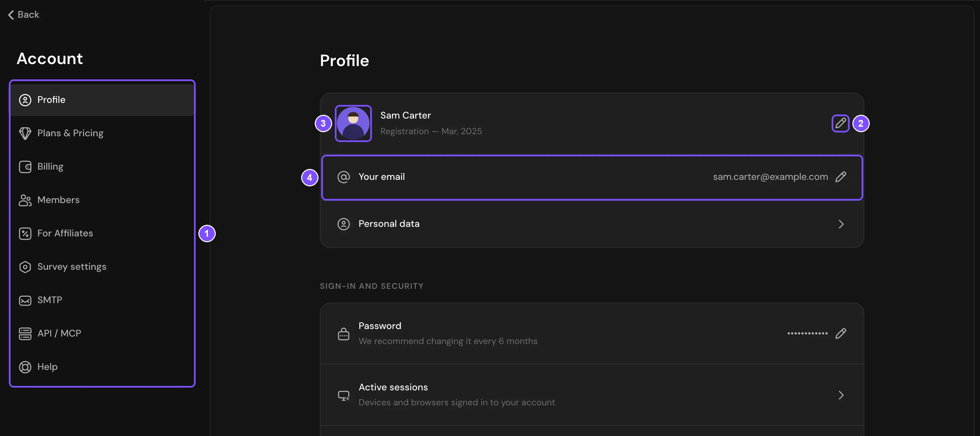Expand Active sessions with chevron
Image resolution: width=980 pixels, height=436 pixels.
coord(841,395)
